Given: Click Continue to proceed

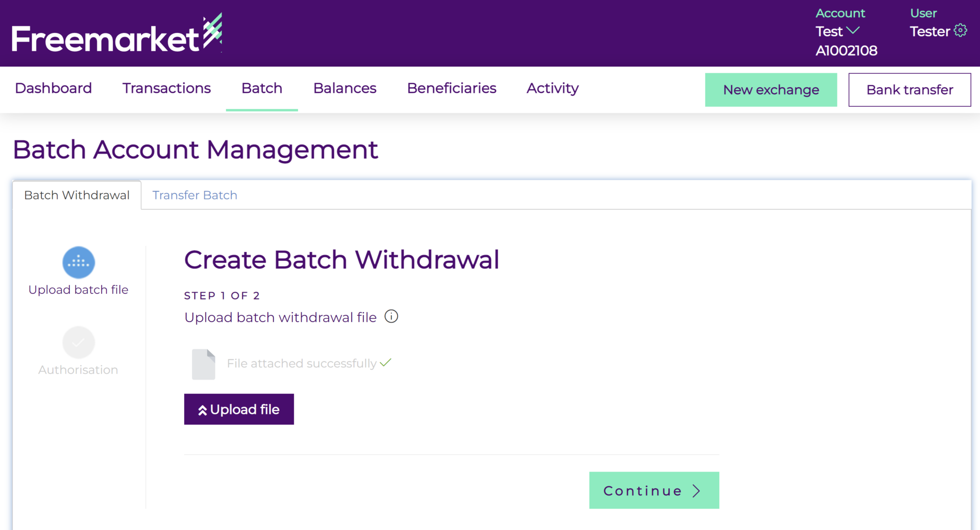Looking at the screenshot, I should coord(654,490).
